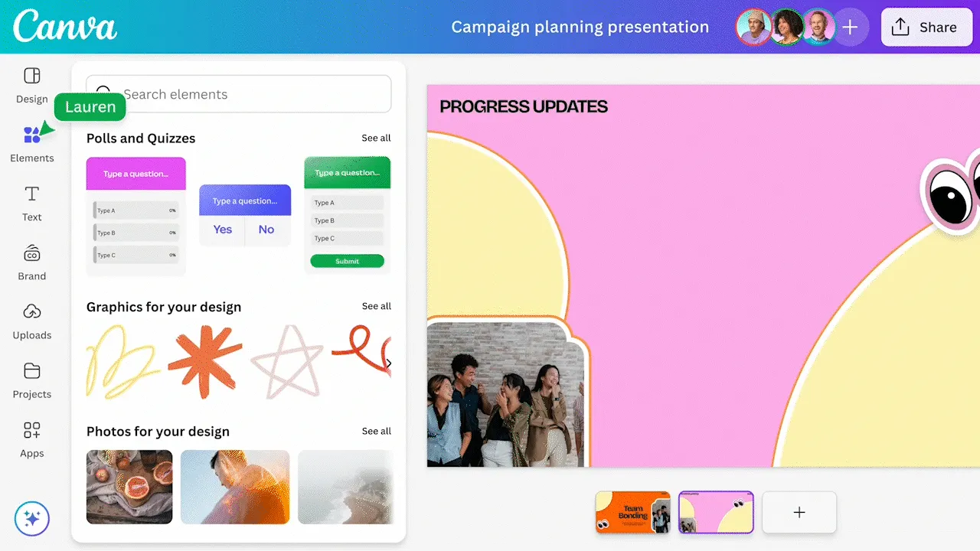Open the Apps panel
Screen dimensions: 980x551
pyautogui.click(x=31, y=439)
